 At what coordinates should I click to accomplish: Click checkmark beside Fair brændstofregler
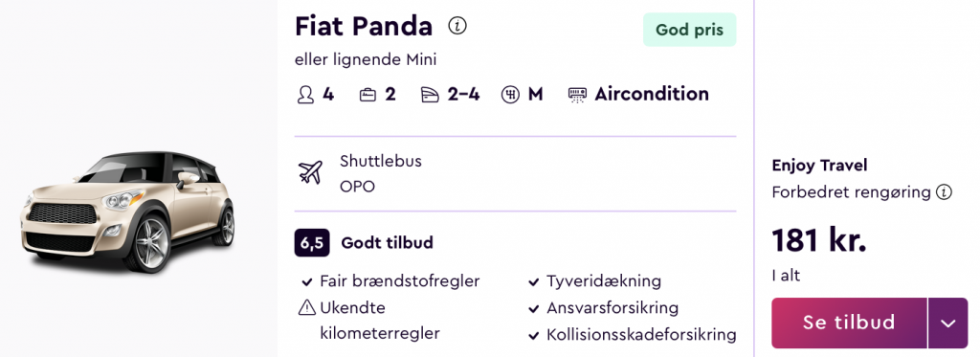[307, 282]
